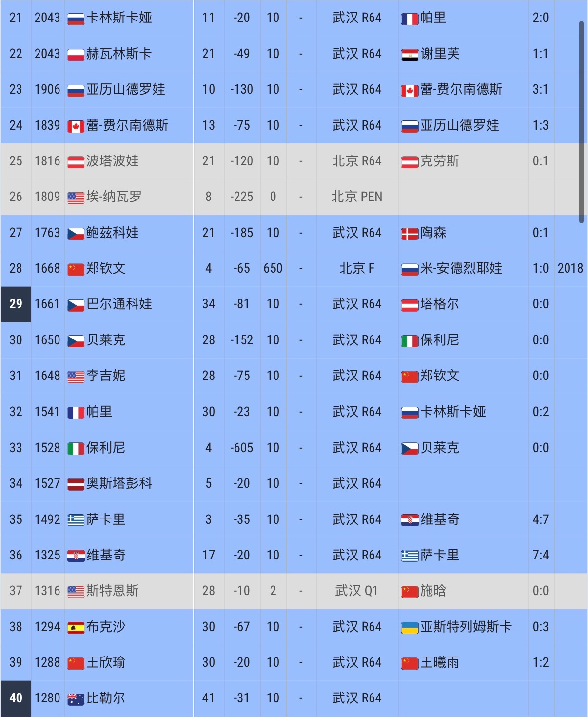Click head-to-head score 2:0
The height and width of the screenshot is (717, 588).
coord(541,18)
